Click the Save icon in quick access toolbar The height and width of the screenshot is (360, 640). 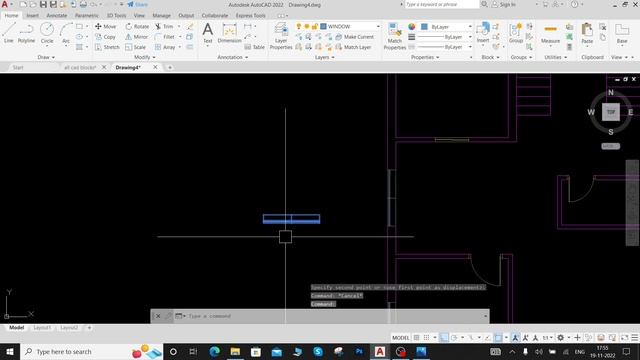[x=43, y=4]
